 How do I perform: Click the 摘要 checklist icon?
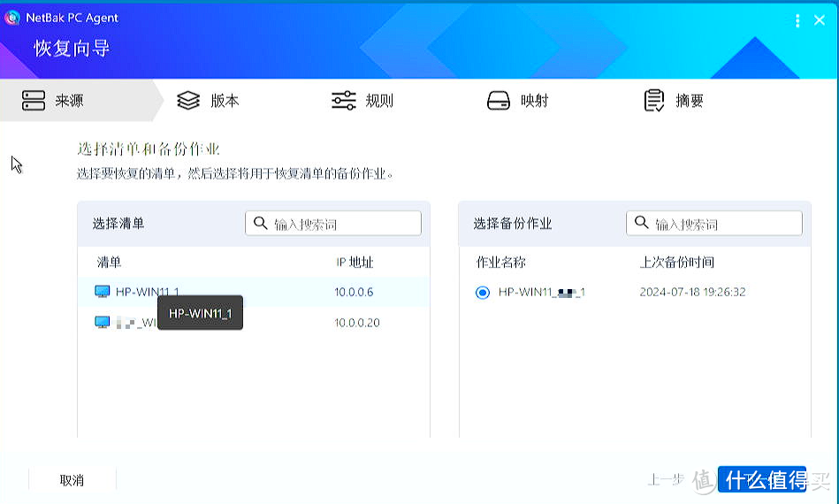click(654, 101)
